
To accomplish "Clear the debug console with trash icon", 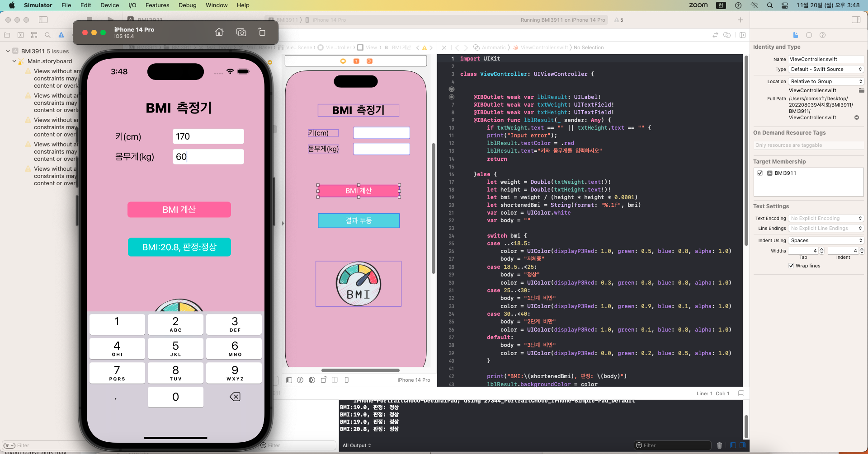I will (720, 445).
